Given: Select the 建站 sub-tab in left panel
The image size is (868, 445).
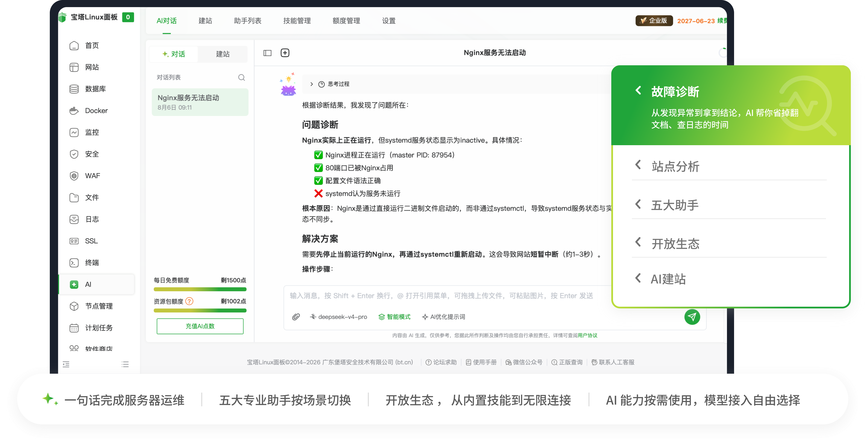Looking at the screenshot, I should pyautogui.click(x=223, y=54).
